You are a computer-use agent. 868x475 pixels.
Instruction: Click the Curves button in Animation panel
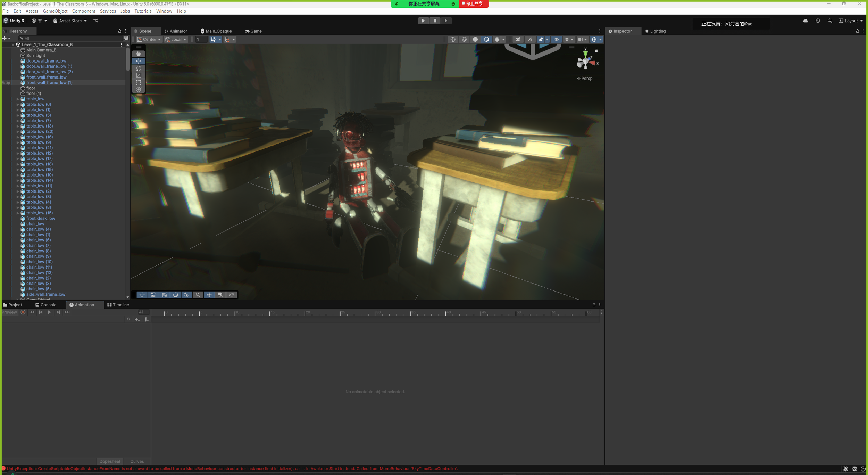click(137, 461)
